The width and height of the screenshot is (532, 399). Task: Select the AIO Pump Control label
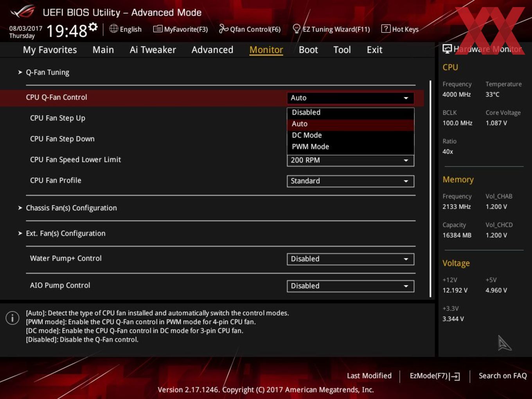(60, 285)
